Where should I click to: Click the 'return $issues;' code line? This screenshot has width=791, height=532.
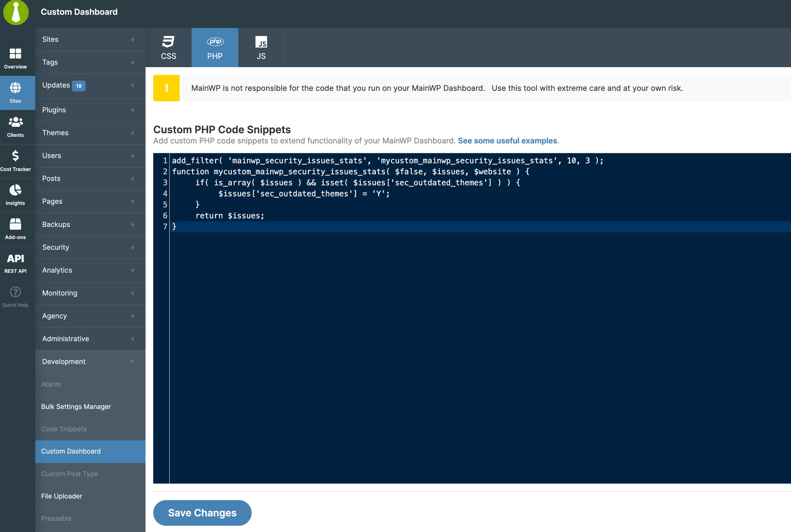coord(229,216)
